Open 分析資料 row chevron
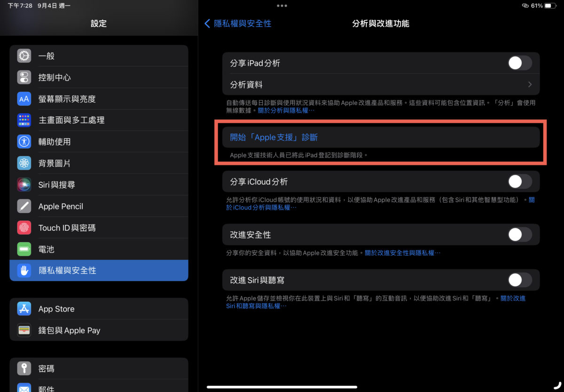 click(530, 85)
